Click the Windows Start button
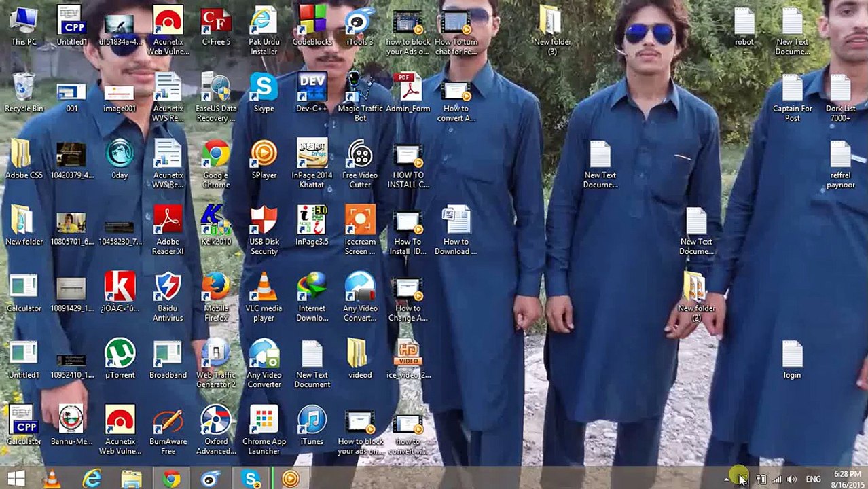This screenshot has width=868, height=489. 16,479
